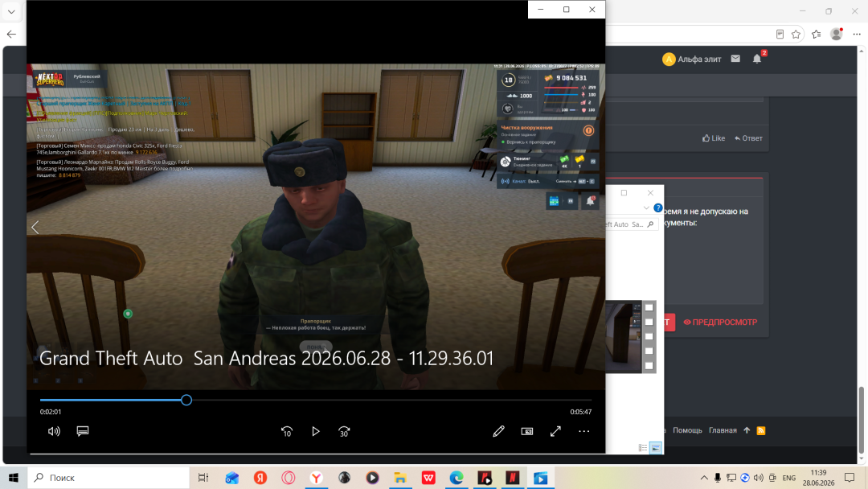Like the forum post

tap(714, 138)
